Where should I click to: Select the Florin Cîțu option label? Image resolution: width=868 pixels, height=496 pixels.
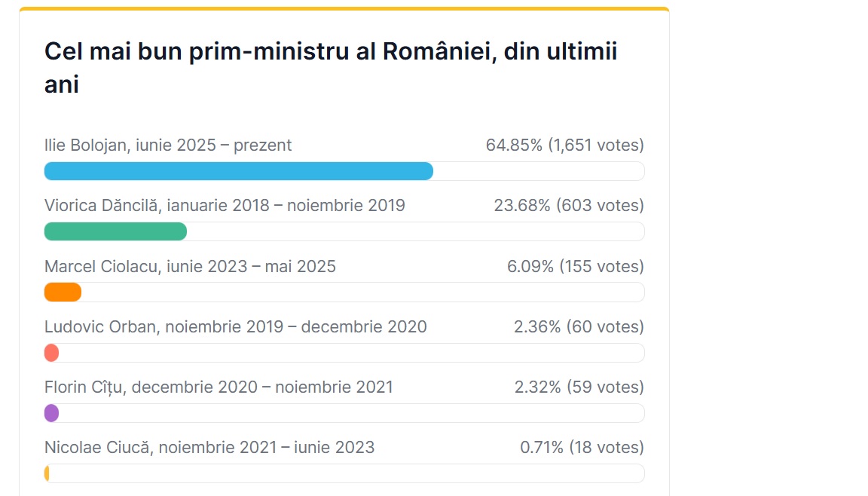click(219, 387)
